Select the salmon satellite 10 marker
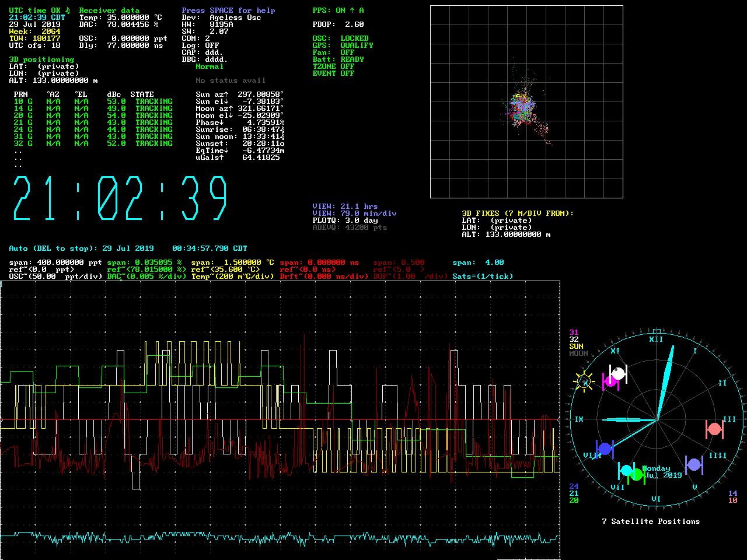This screenshot has height=560, width=747. click(x=714, y=430)
